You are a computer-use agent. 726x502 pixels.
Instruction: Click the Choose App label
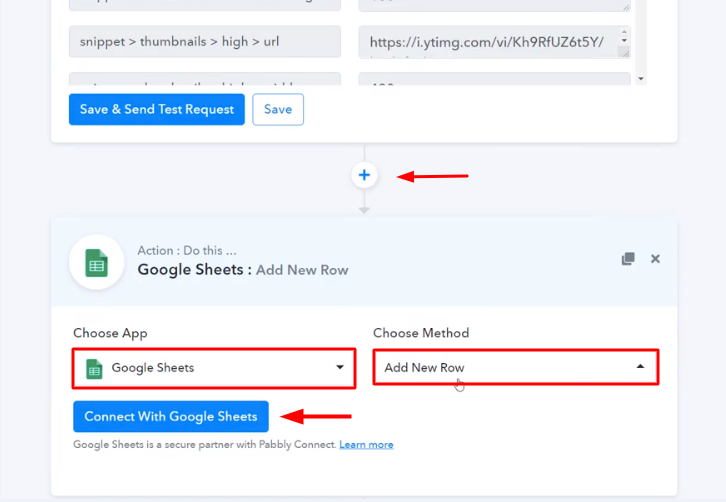click(x=110, y=333)
